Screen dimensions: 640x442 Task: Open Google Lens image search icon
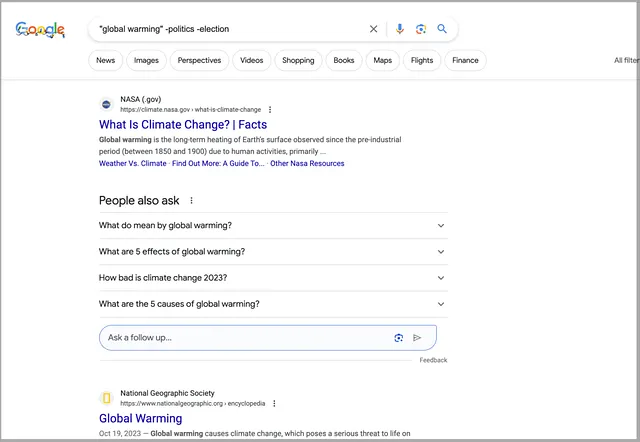click(421, 29)
